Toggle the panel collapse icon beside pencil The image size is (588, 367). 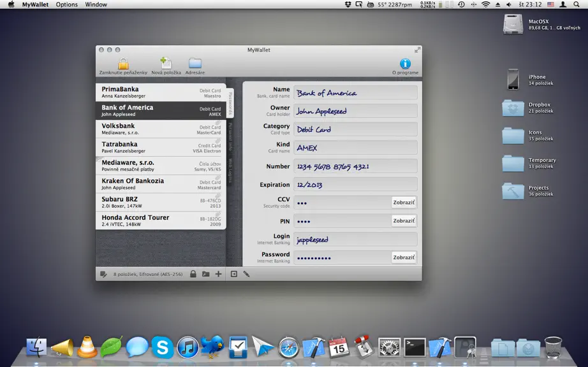point(233,274)
